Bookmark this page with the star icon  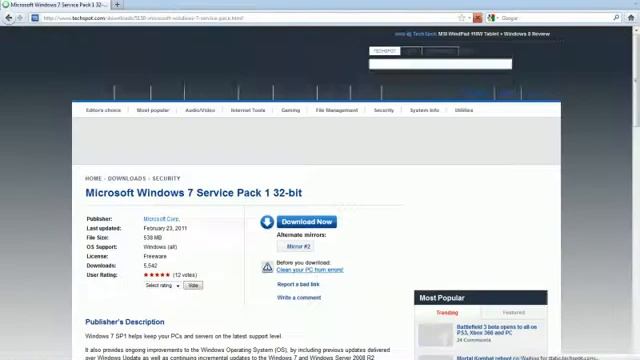tap(462, 18)
